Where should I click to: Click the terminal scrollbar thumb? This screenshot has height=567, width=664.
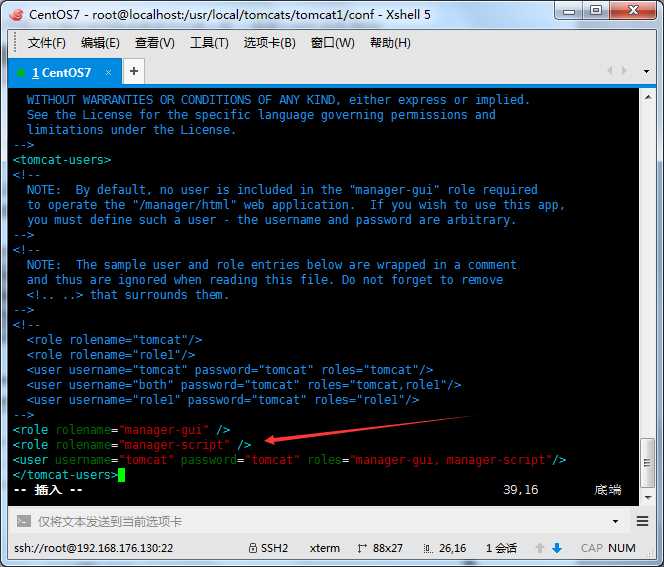[647, 463]
